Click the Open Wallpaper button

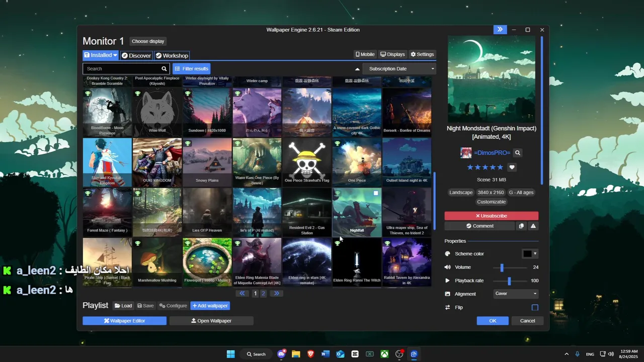click(x=211, y=321)
